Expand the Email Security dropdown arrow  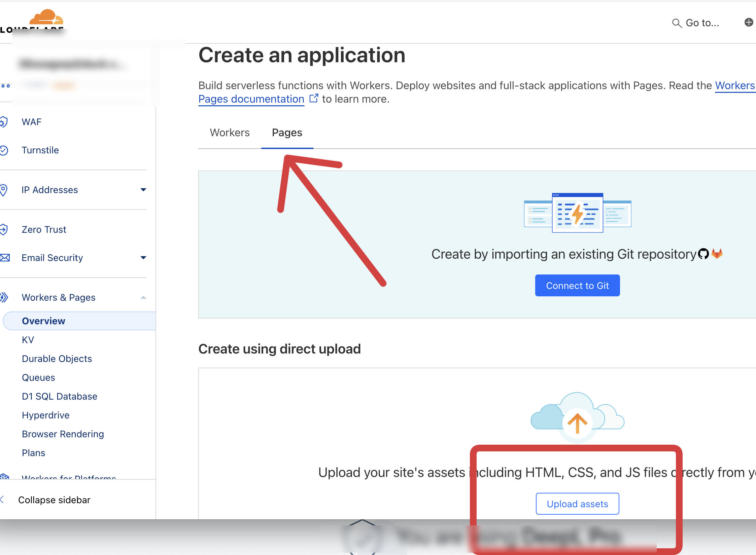143,258
